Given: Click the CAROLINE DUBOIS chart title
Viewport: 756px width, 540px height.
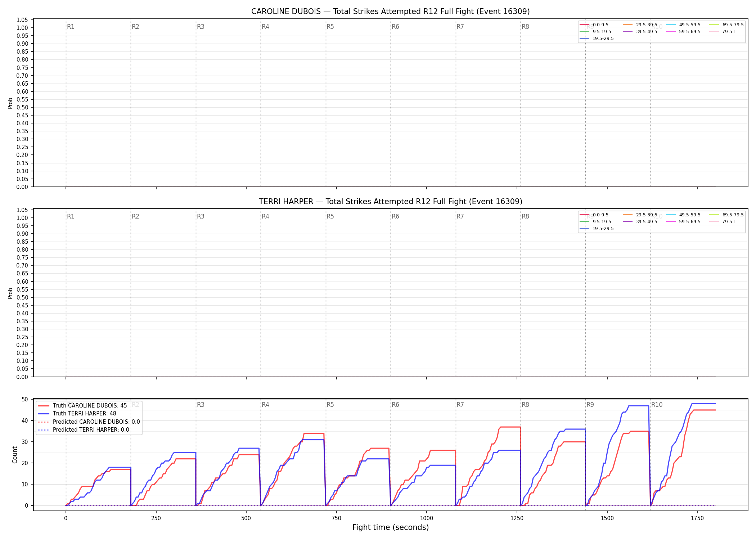Looking at the screenshot, I should pyautogui.click(x=390, y=12).
